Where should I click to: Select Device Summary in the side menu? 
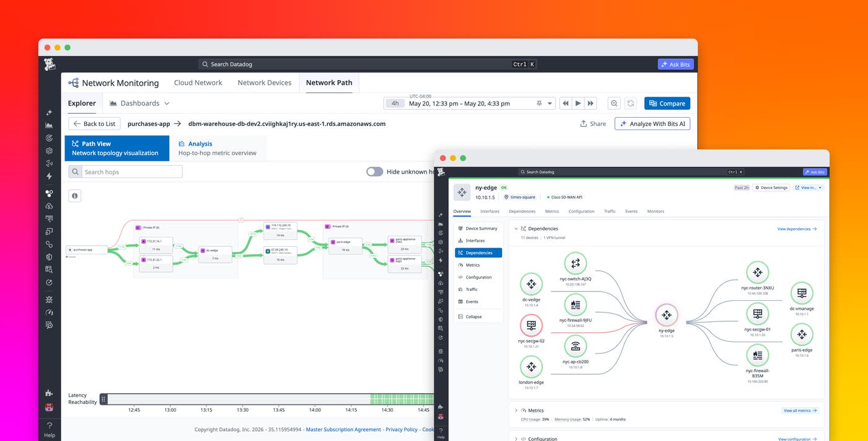point(478,228)
